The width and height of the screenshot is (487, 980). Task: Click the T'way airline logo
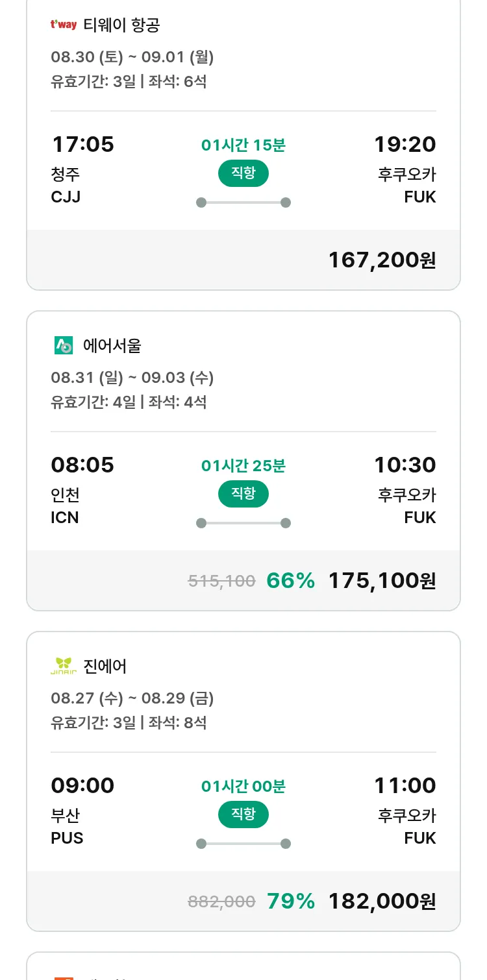coord(64,25)
